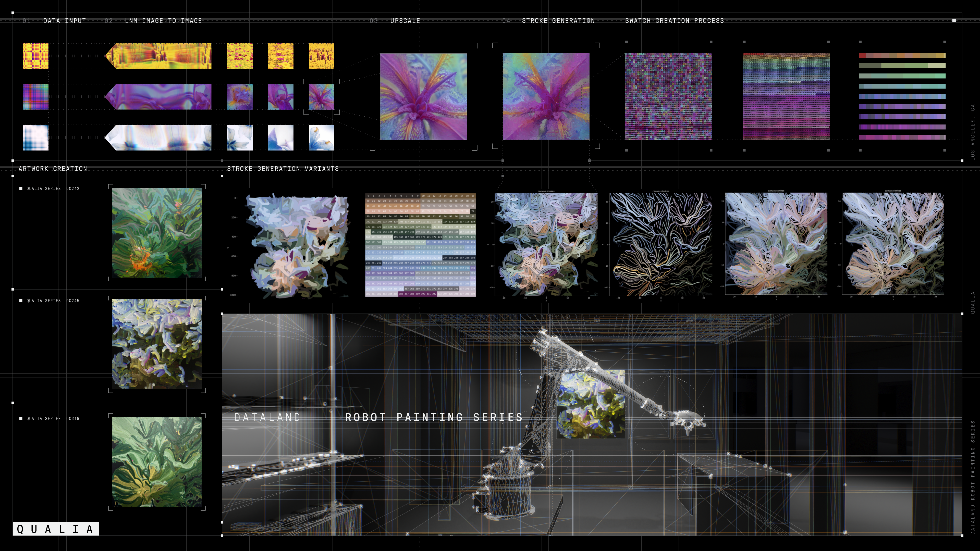Open the QUALIA SERIES _00242 green painting
Viewport: 980px width, 551px height.
(x=157, y=233)
